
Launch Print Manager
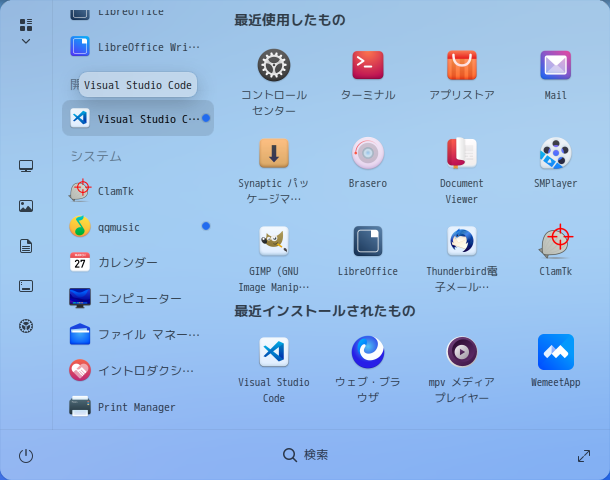[138, 406]
